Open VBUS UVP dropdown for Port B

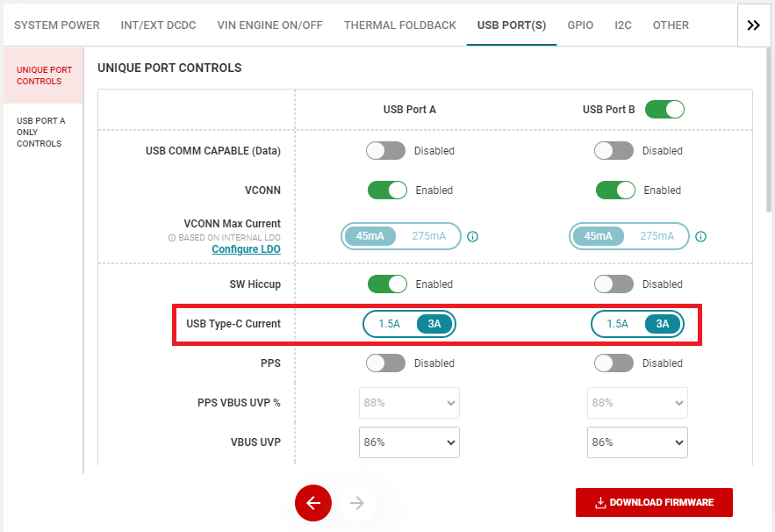tap(637, 442)
